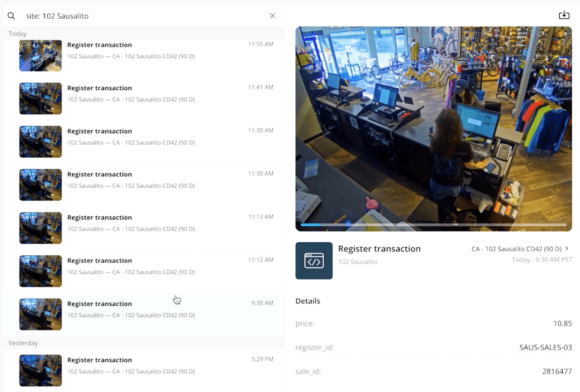
Task: Click the download clip icon
Action: coord(564,15)
